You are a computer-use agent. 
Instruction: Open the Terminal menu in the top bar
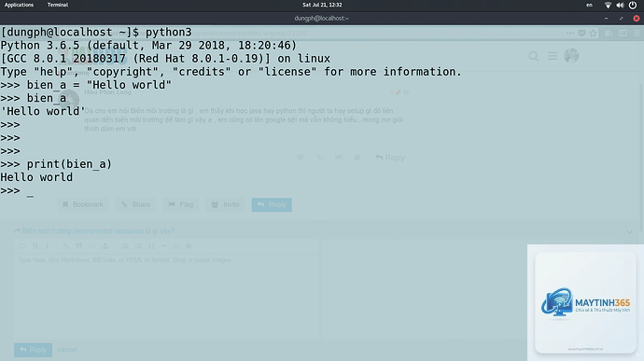(58, 5)
